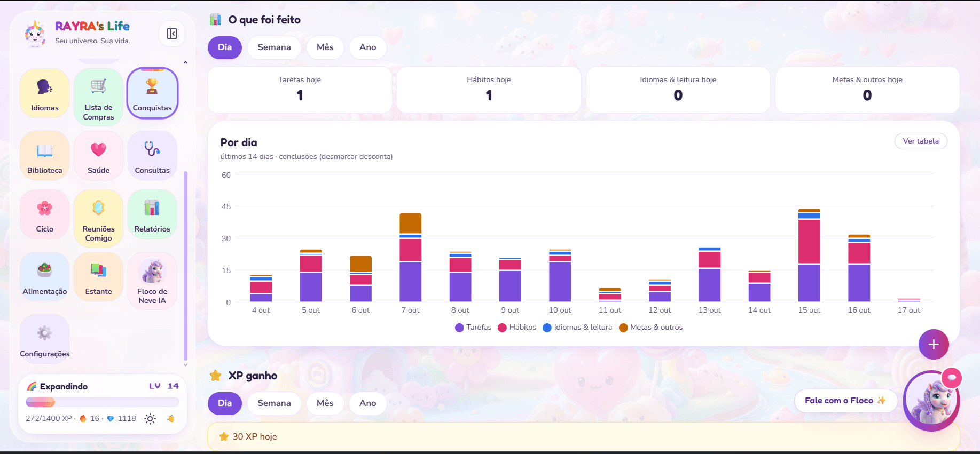Select Dia tab under XP ganho
This screenshot has width=980, height=454.
(x=225, y=403)
